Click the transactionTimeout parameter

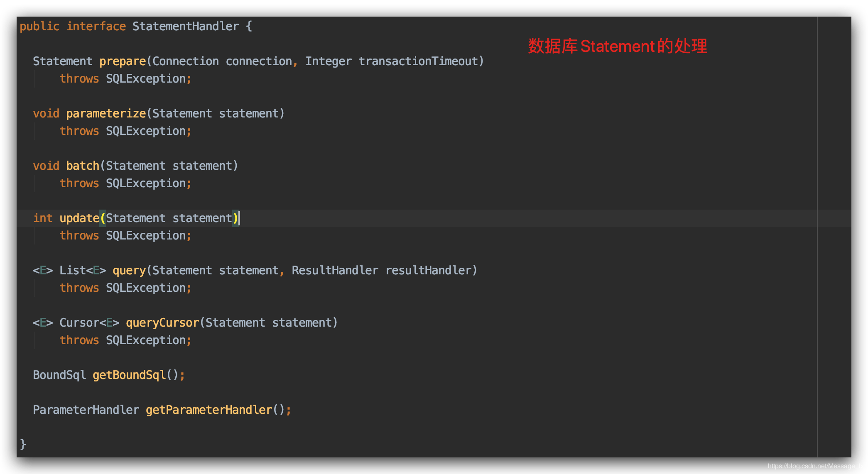click(418, 61)
